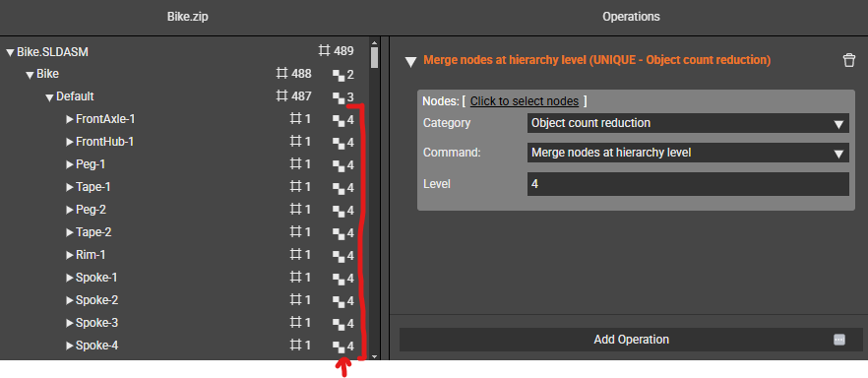Click the hierarchy level icon for Tape-2
This screenshot has height=378, width=868.
click(338, 233)
